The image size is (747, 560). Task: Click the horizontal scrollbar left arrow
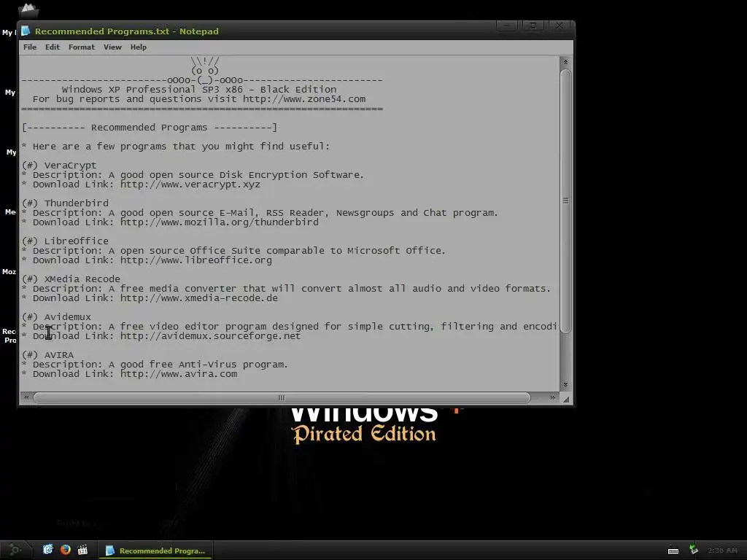(26, 397)
